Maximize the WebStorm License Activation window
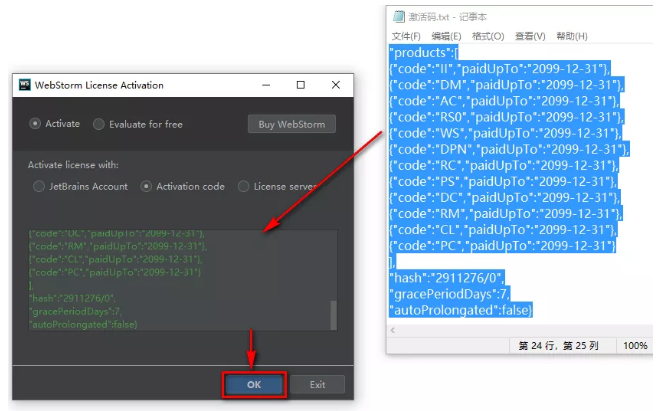This screenshot has width=666, height=411. click(301, 85)
